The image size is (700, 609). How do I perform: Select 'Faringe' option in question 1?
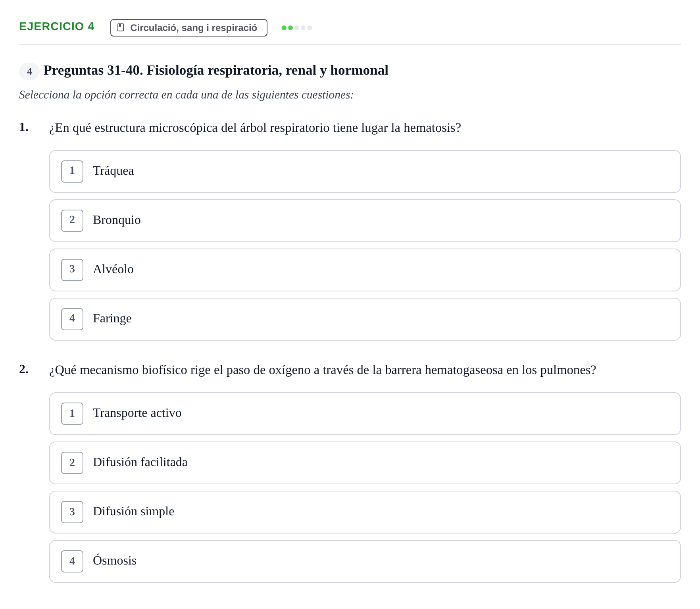365,319
